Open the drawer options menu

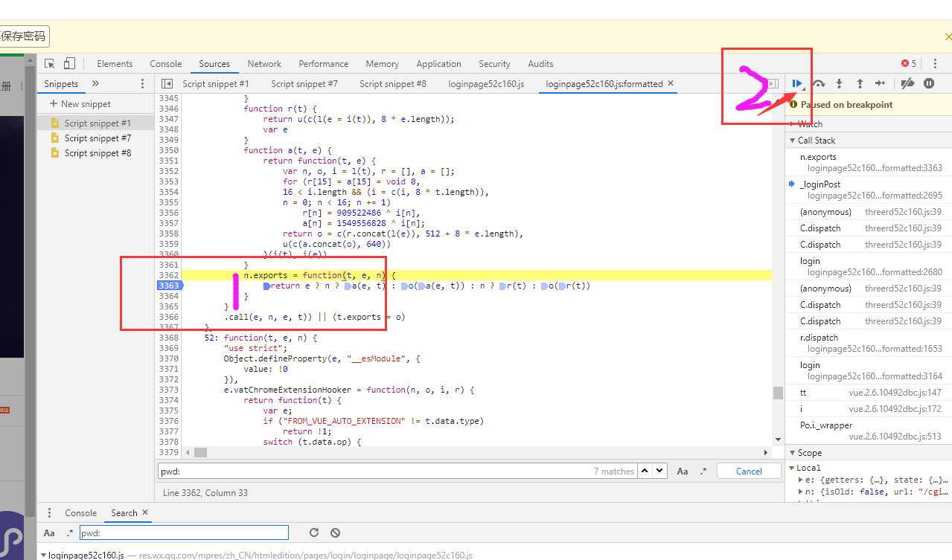click(49, 513)
